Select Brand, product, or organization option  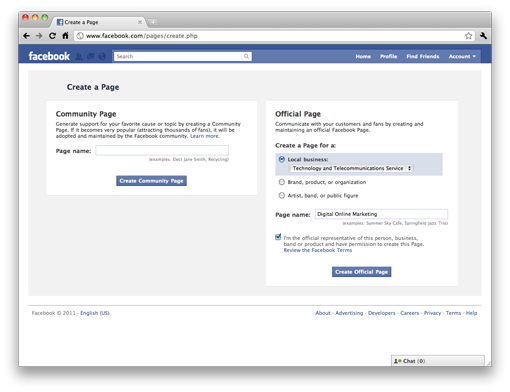[282, 182]
